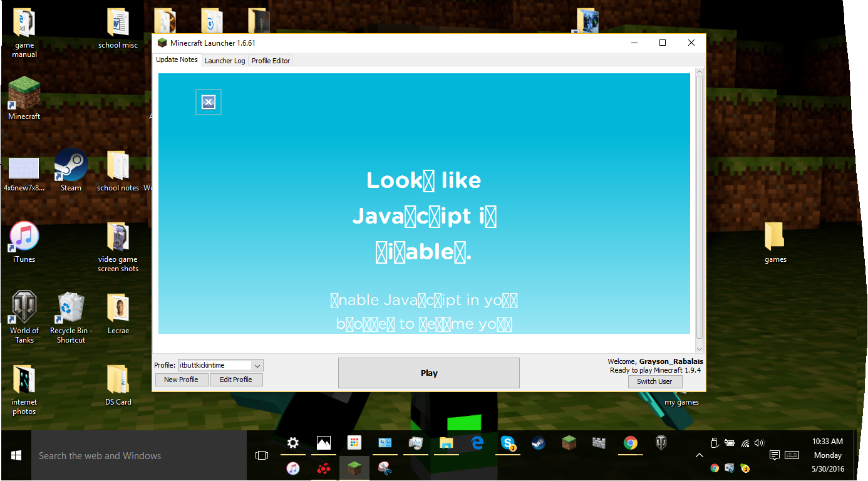868x481 pixels.
Task: Click the Switch User button
Action: coord(654,381)
